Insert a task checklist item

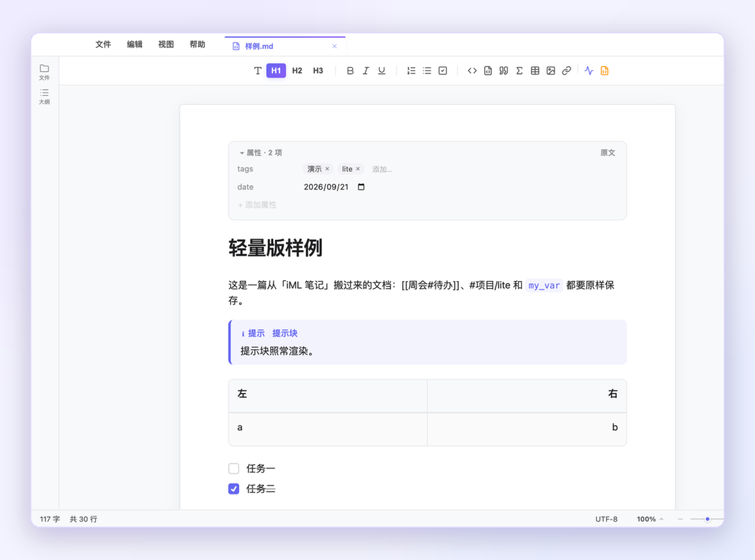click(x=443, y=71)
